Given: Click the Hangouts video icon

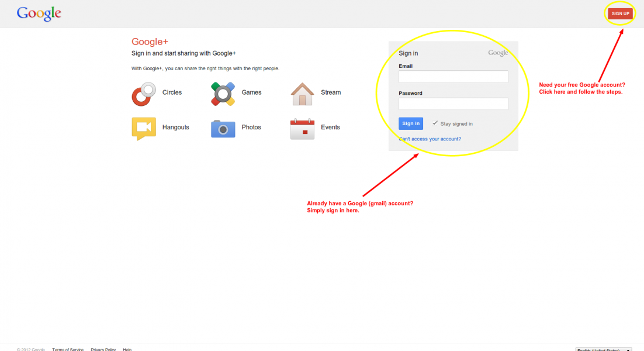Looking at the screenshot, I should point(143,128).
